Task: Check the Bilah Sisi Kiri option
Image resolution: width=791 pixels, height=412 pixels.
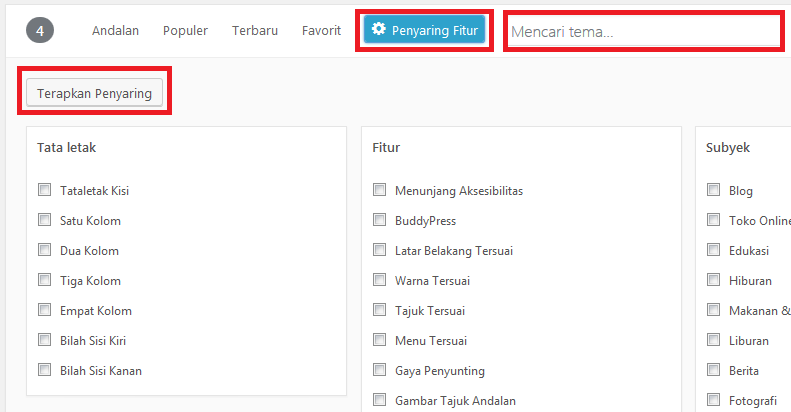Action: [44, 339]
